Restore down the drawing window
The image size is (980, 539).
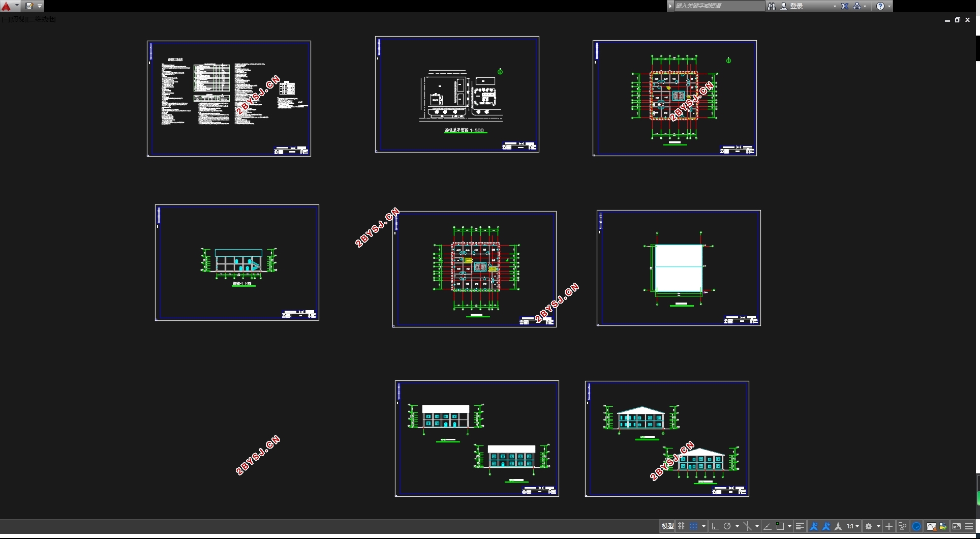[958, 20]
